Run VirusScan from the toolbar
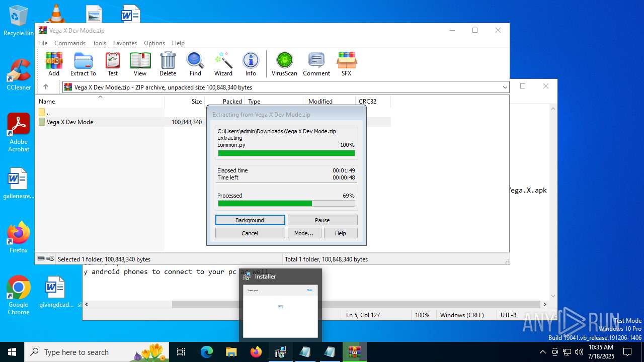The width and height of the screenshot is (644, 362). 284,64
